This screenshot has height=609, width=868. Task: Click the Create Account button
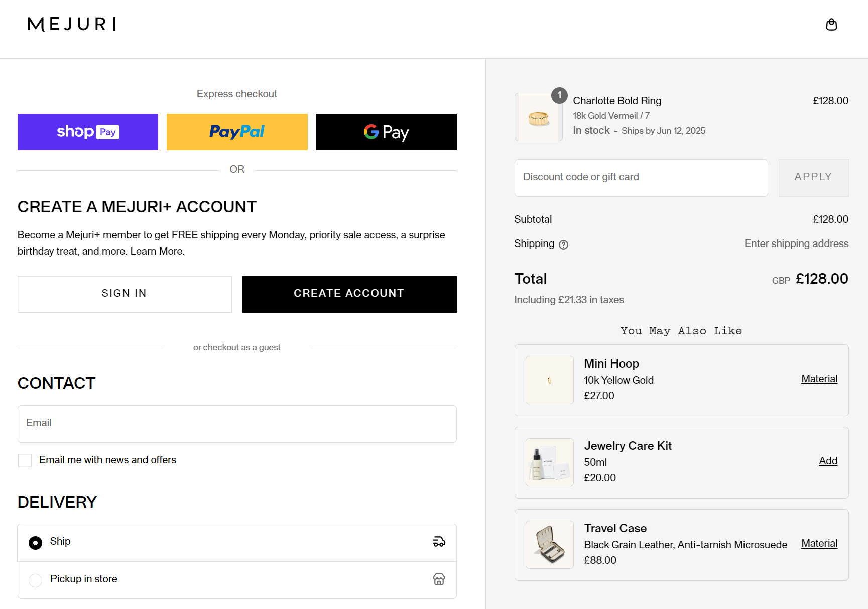349,294
